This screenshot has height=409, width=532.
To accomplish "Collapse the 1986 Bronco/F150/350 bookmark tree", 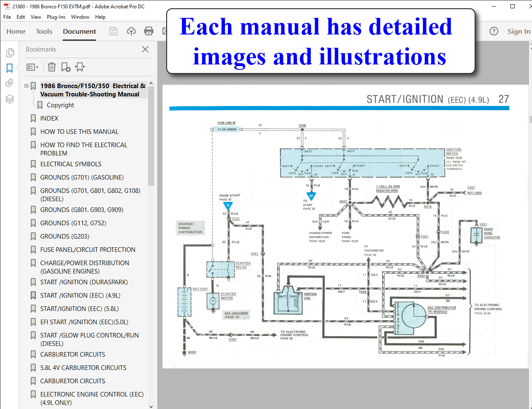I will coord(27,86).
